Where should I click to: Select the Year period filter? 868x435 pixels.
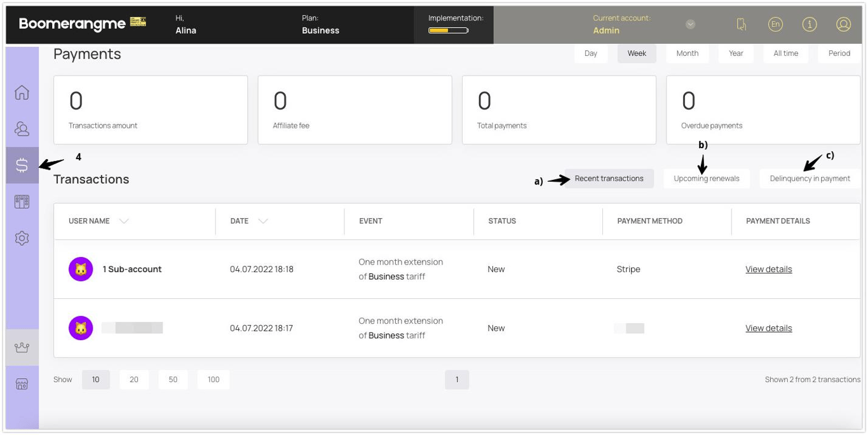[736, 53]
